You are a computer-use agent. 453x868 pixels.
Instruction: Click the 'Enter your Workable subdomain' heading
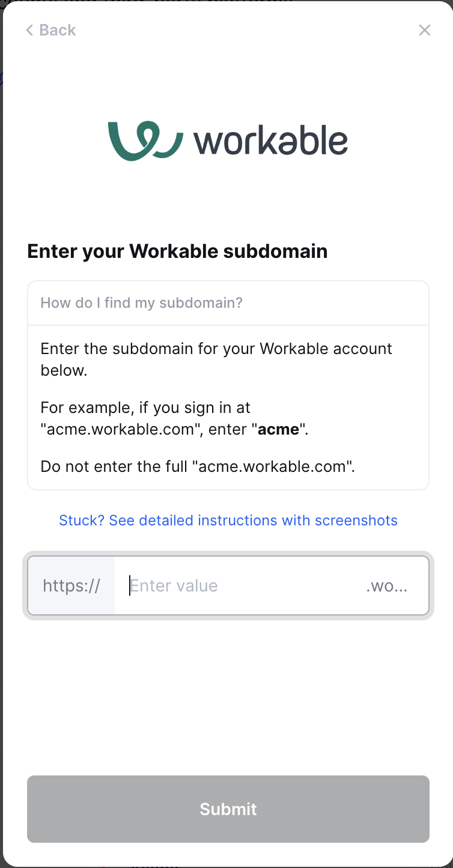point(177,251)
